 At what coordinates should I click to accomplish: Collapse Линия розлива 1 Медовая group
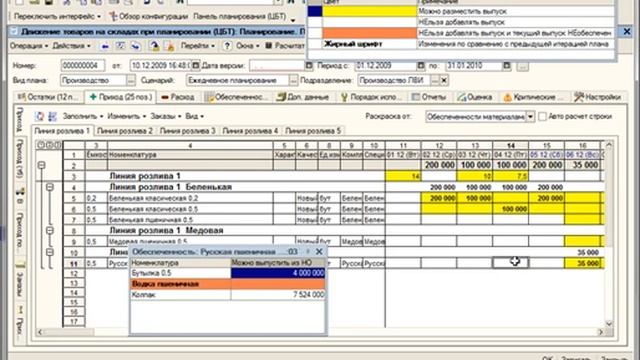[50, 231]
